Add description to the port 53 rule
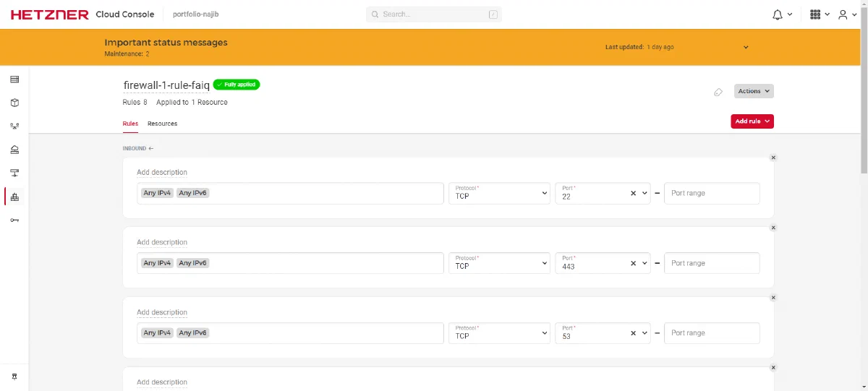Image resolution: width=868 pixels, height=391 pixels. (162, 313)
